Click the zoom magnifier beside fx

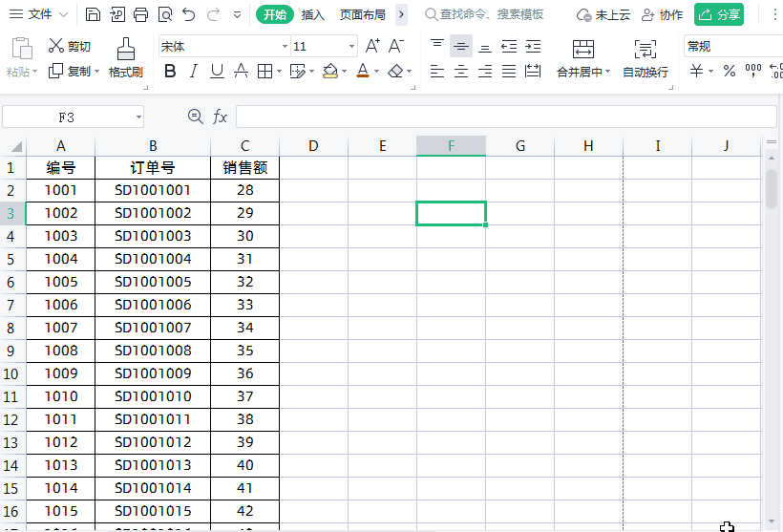[195, 117]
